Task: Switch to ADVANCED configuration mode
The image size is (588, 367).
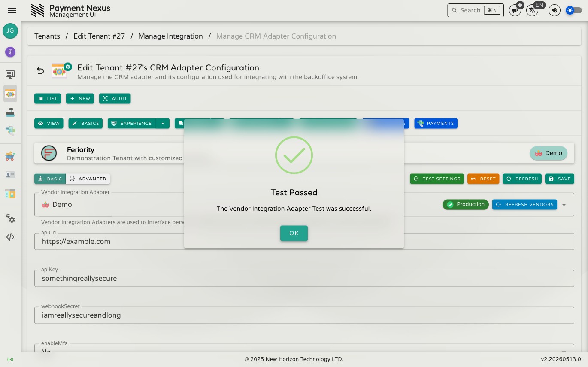Action: (88, 179)
